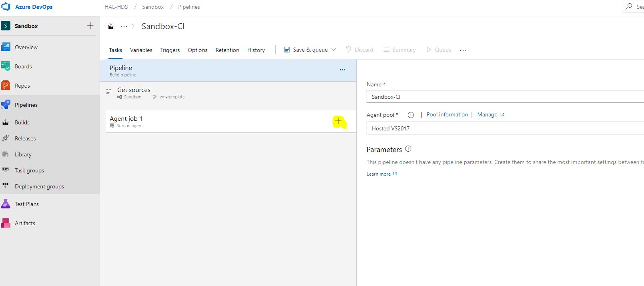Screen dimensions: 644x286
Task: Click HAL-HDS in the breadcrumb
Action: coord(116,7)
